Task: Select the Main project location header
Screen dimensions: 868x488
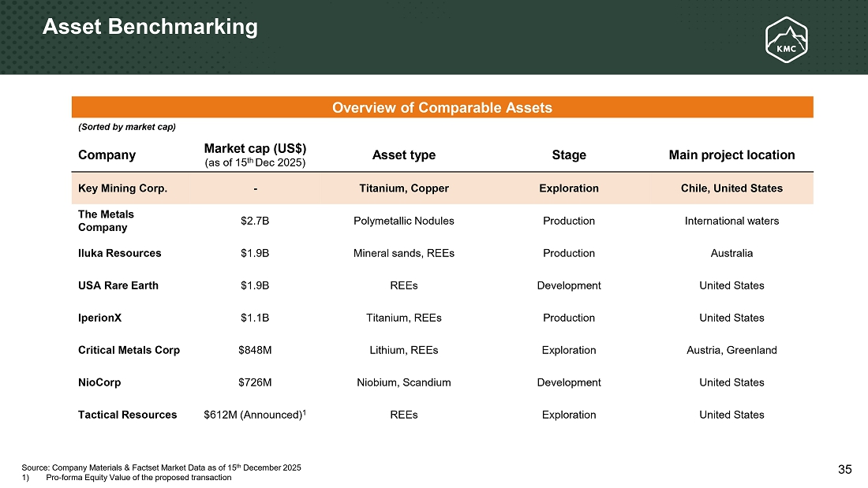Action: [x=731, y=155]
